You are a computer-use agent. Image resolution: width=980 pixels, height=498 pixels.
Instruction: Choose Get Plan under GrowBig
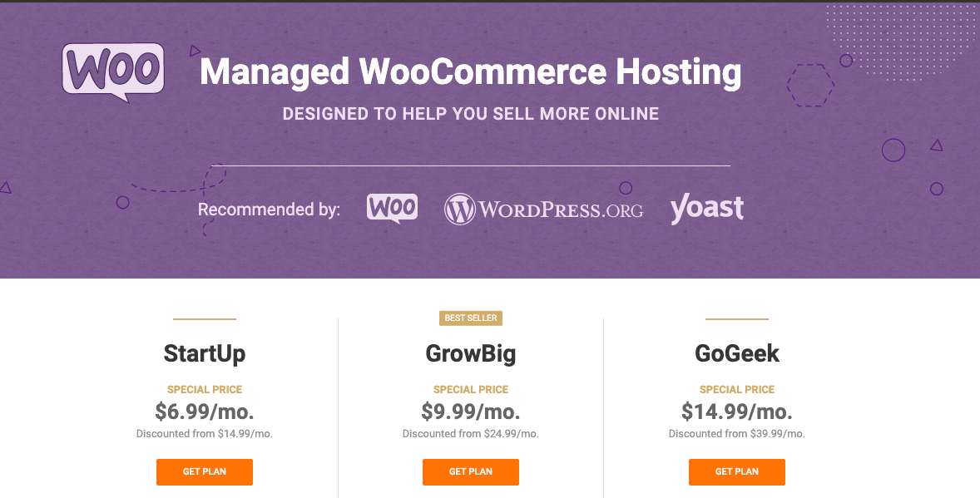[471, 471]
